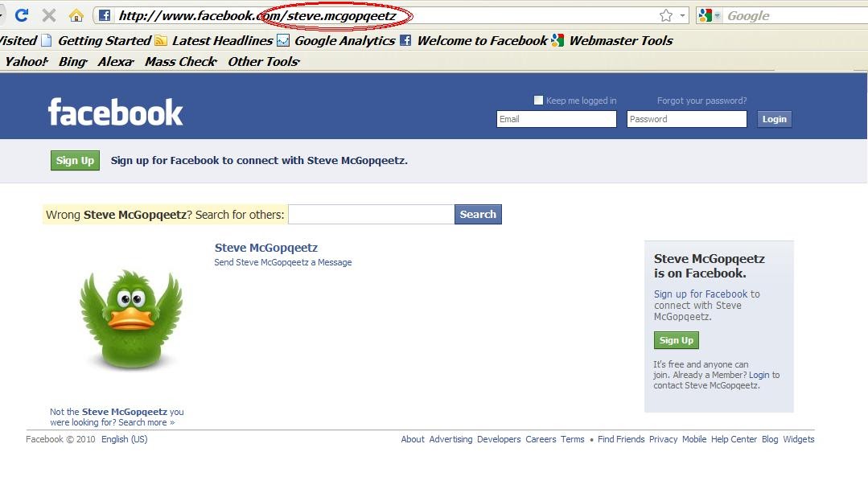
Task: Open the Developers footer link
Action: coord(499,439)
